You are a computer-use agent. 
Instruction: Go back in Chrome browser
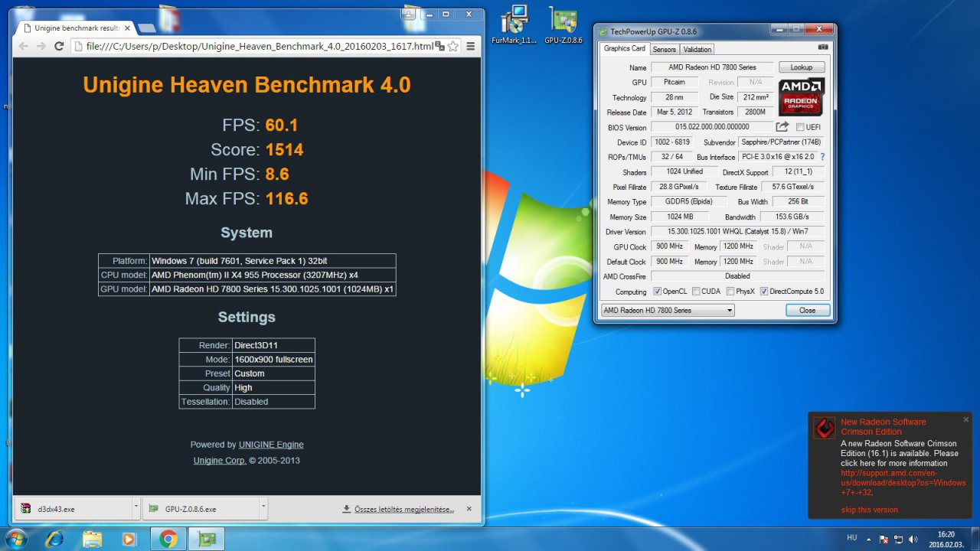click(23, 46)
